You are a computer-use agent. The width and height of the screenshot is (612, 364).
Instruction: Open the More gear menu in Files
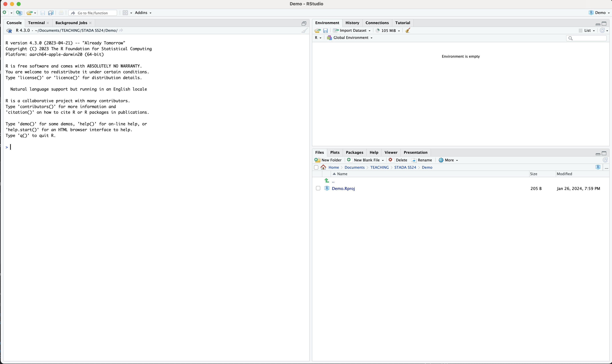pos(448,160)
